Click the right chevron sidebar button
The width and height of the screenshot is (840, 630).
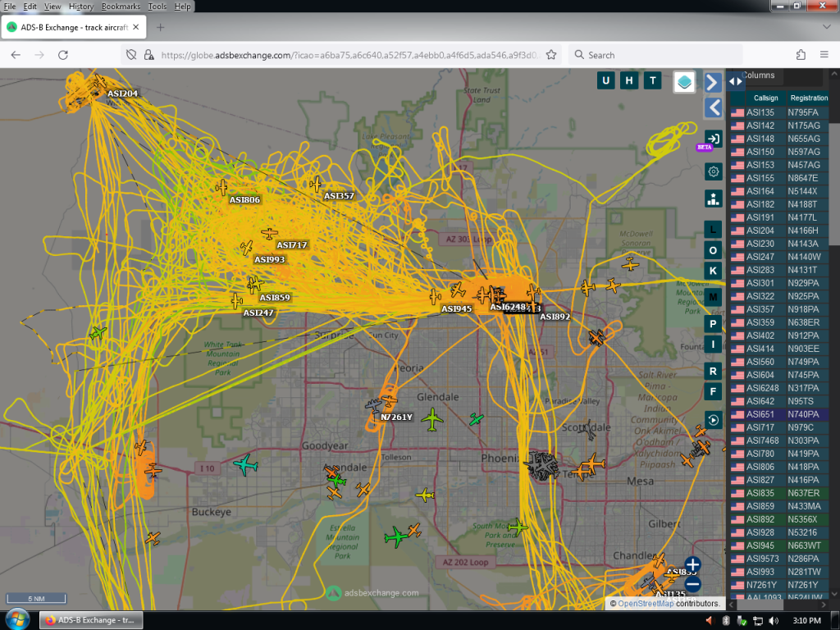tap(713, 83)
